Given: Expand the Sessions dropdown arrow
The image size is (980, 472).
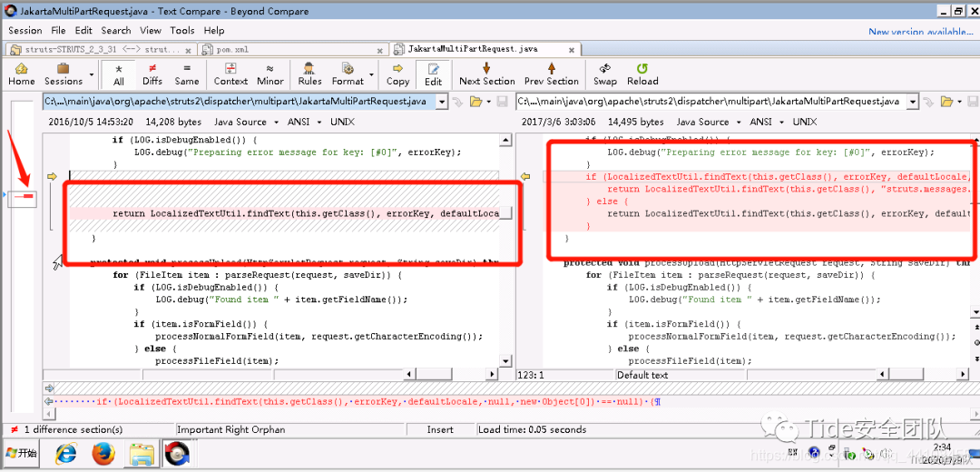Looking at the screenshot, I should tap(92, 74).
